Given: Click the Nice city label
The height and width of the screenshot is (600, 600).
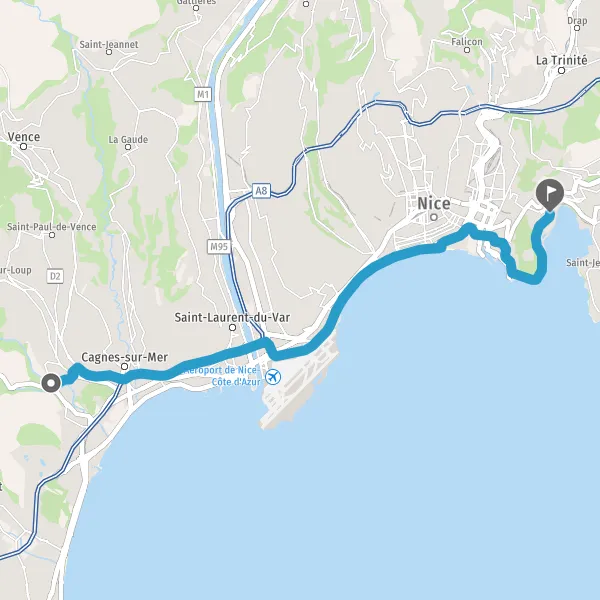Looking at the screenshot, I should click(434, 203).
